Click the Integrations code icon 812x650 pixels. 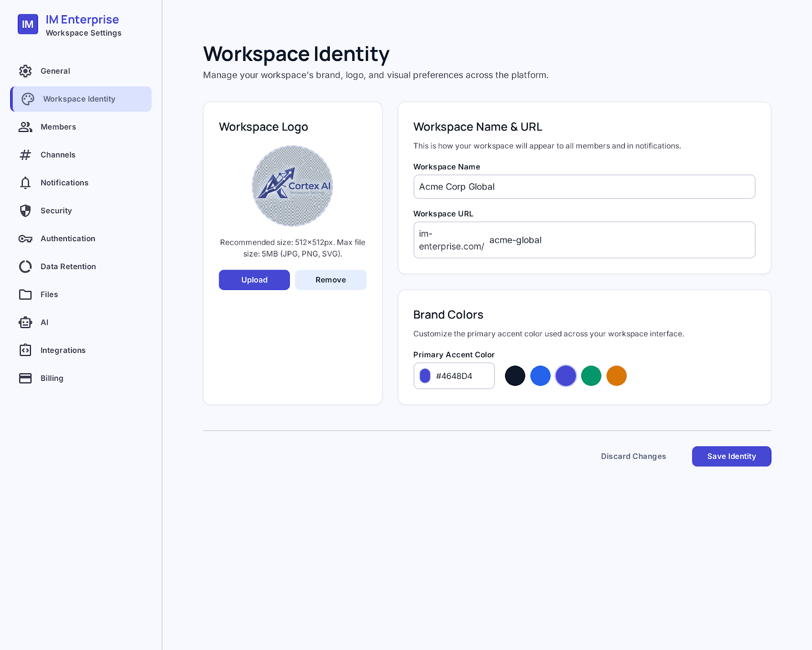[x=25, y=350]
